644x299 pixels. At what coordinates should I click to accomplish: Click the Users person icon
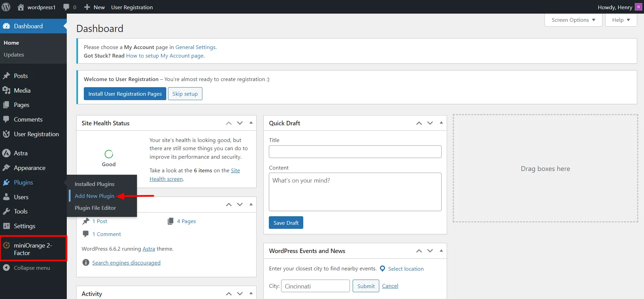[x=6, y=197]
